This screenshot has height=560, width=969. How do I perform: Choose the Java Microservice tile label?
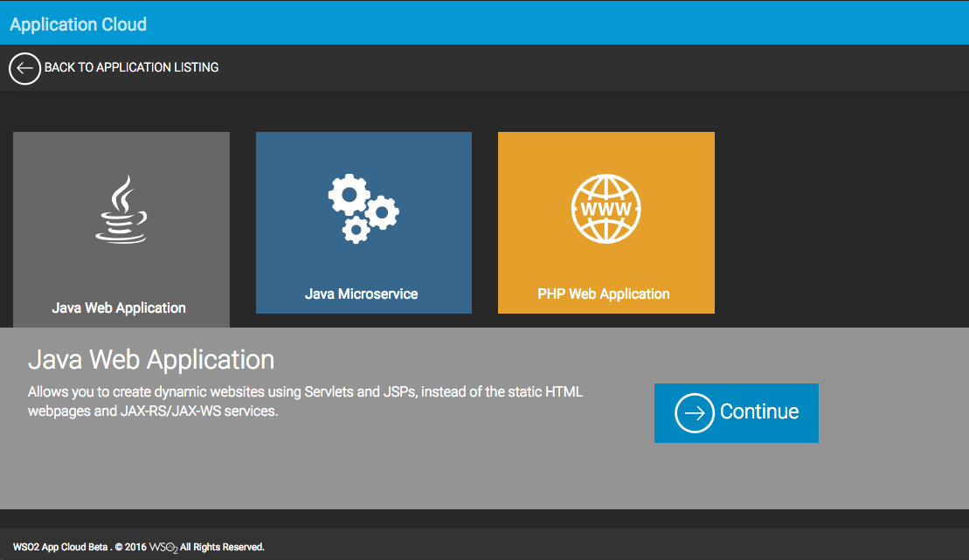tap(361, 294)
